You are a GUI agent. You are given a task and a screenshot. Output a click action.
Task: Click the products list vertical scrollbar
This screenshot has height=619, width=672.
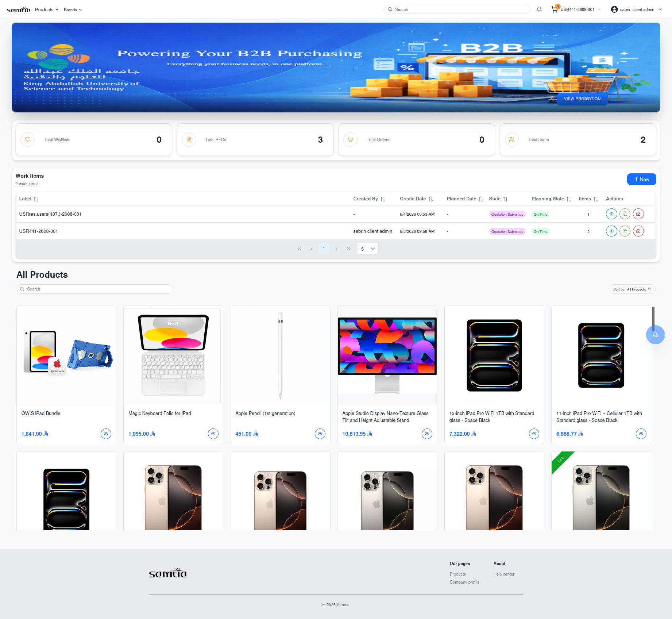coord(653,319)
